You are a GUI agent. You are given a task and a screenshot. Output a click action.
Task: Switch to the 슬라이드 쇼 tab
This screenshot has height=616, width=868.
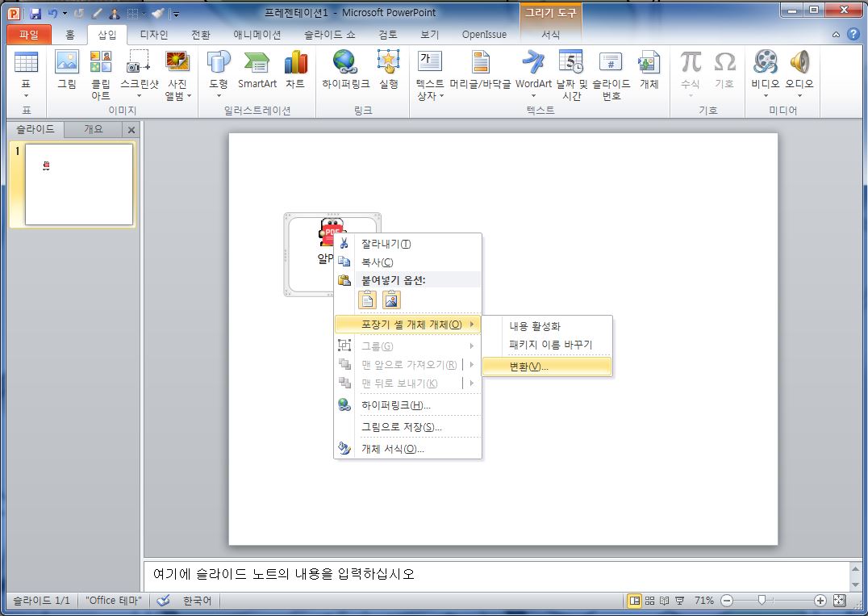(x=329, y=35)
